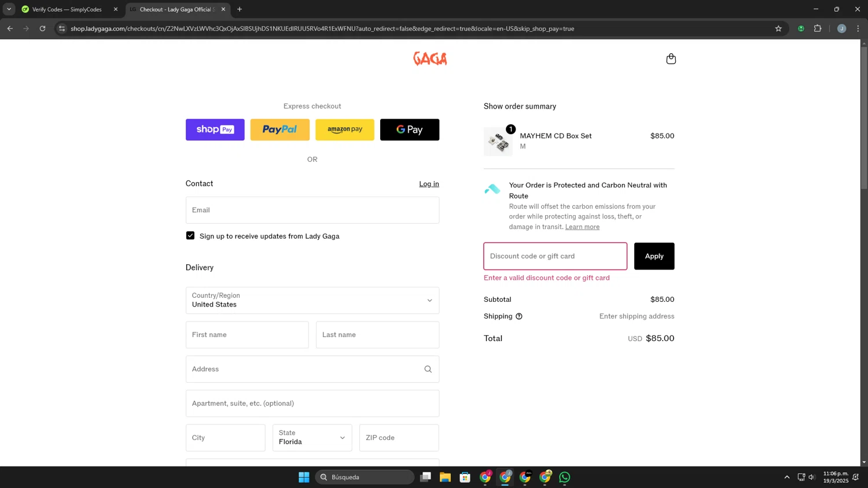868x488 pixels.
Task: Uncheck Sign up to receive updates checkbox
Action: (190, 235)
